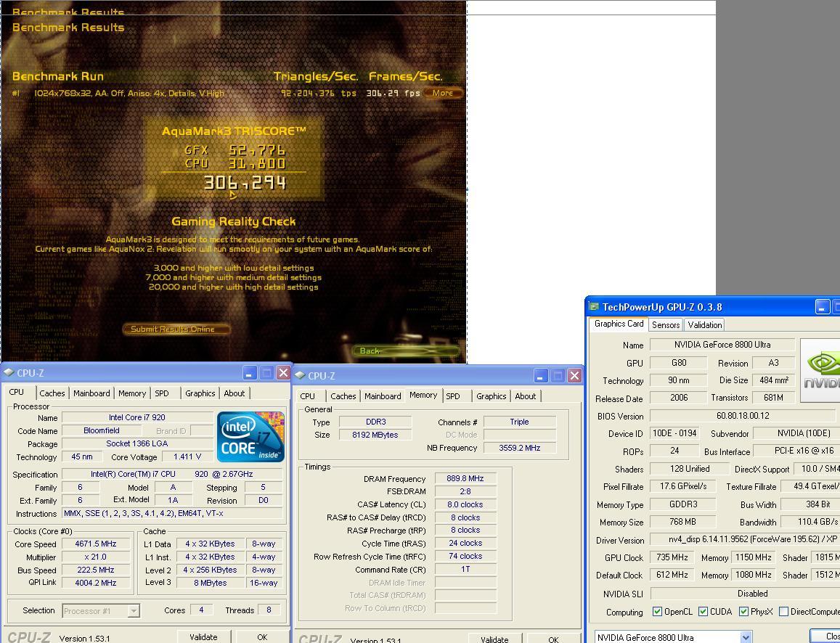Switch to GPU-Z Sensors tab
Image resolution: width=840 pixels, height=643 pixels.
666,325
